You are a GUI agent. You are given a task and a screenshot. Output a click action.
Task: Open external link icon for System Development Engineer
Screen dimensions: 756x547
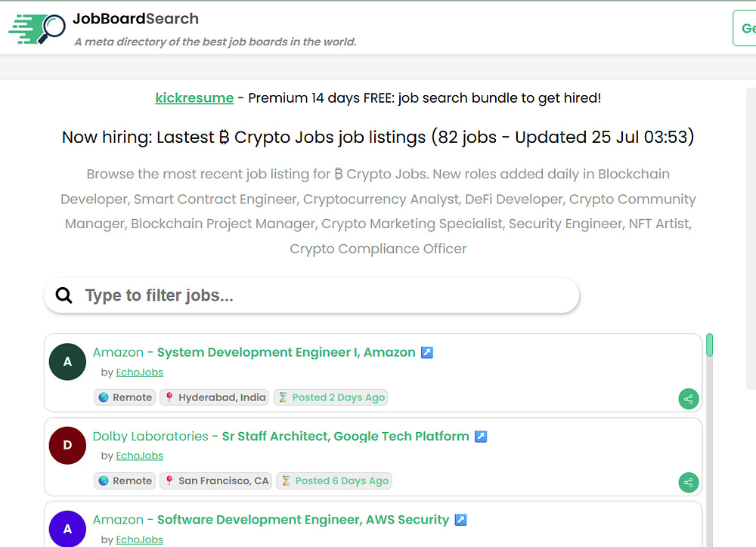point(427,352)
